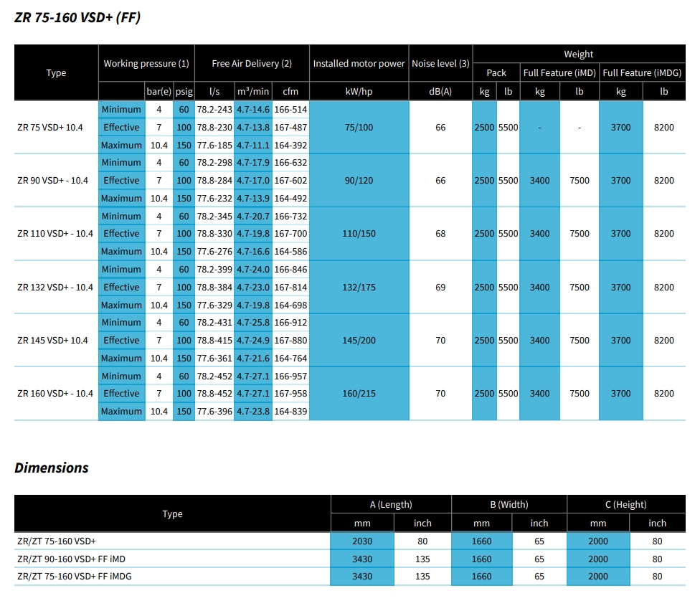
Task: Select the "Noise level (3)" header
Action: click(x=440, y=63)
